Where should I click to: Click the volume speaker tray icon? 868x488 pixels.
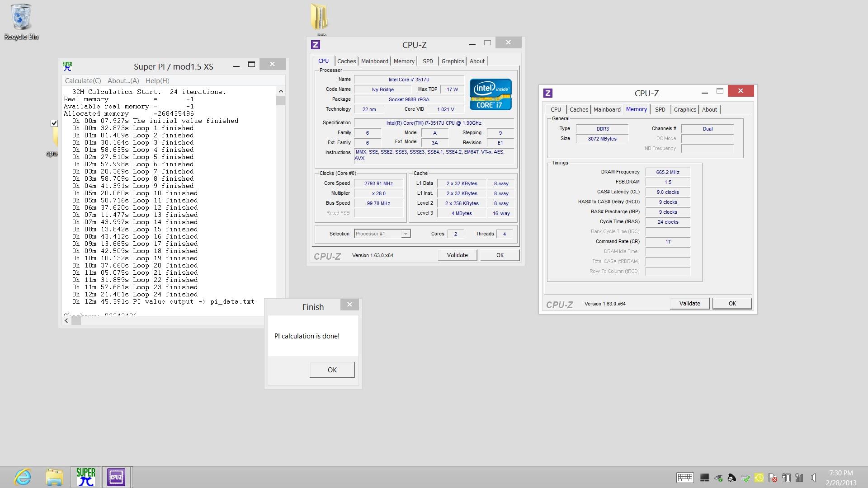pos(813,478)
